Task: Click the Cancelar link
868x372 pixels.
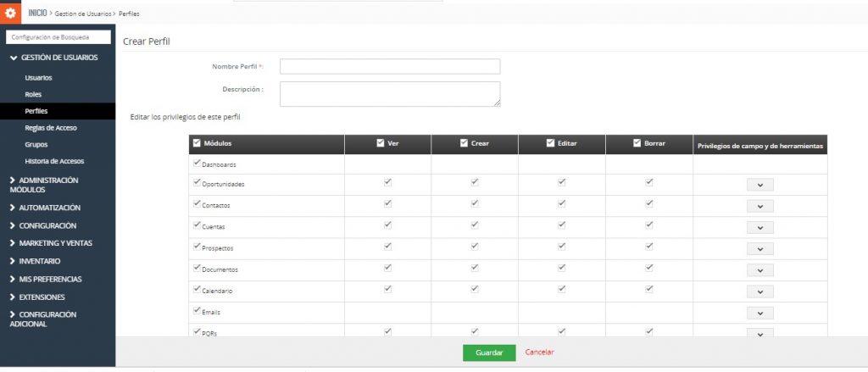Action: click(539, 353)
